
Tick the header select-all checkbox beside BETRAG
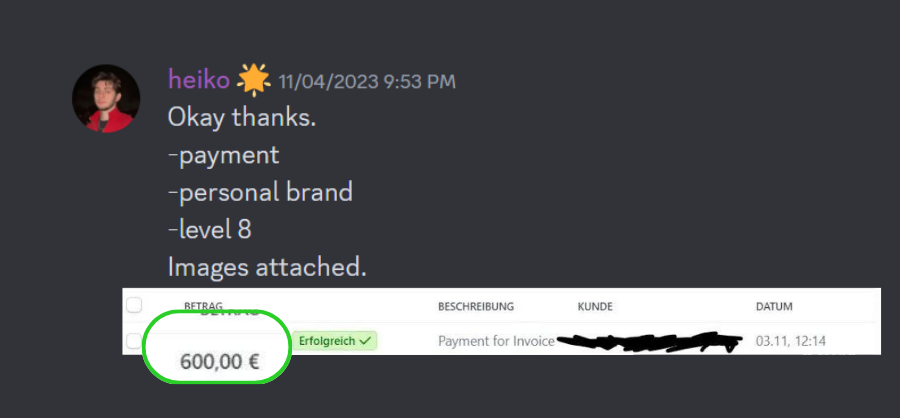click(134, 305)
